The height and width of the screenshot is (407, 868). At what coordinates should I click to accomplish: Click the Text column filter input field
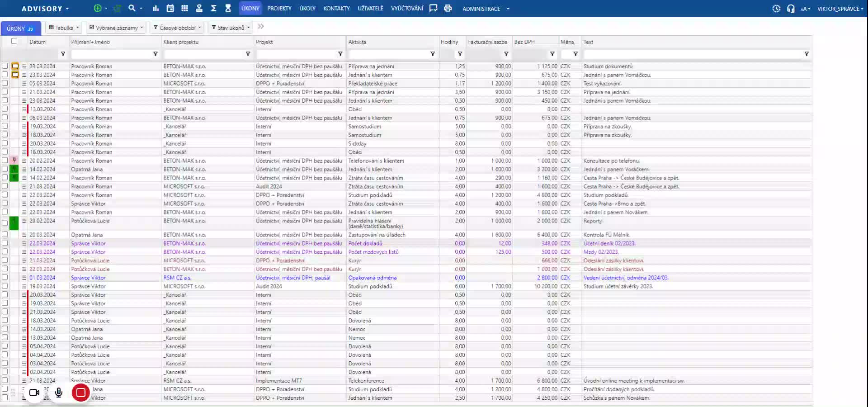pos(692,54)
